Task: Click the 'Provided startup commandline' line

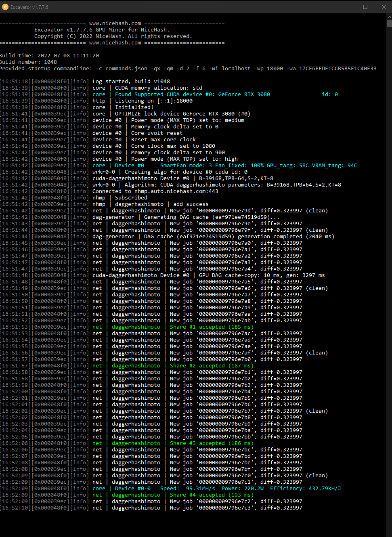Action: click(x=188, y=69)
